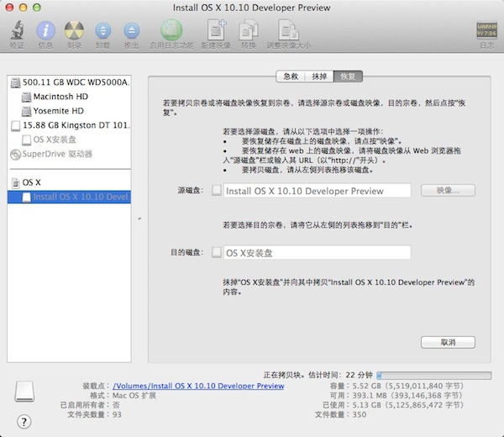Click the Yosemite HD volume icon

tap(26, 111)
